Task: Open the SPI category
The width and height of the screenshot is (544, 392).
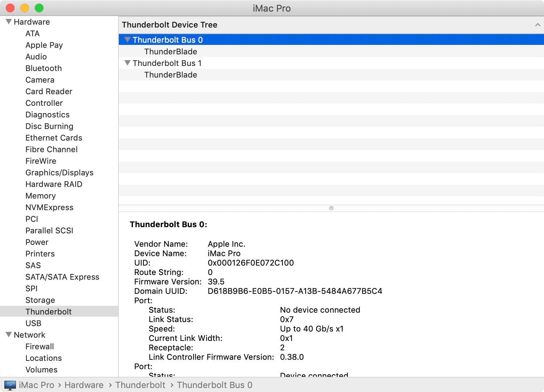Action: pyautogui.click(x=32, y=288)
